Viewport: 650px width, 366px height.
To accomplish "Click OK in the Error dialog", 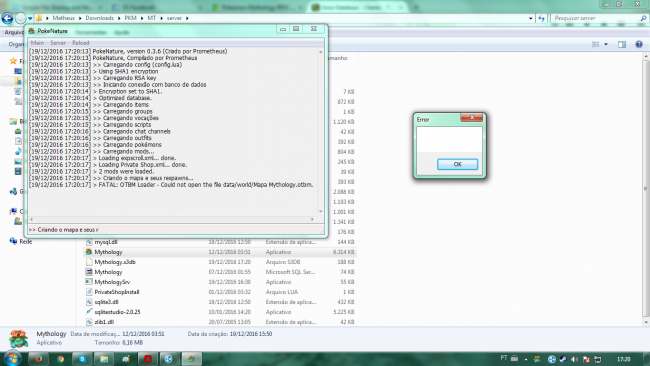I will 457,164.
